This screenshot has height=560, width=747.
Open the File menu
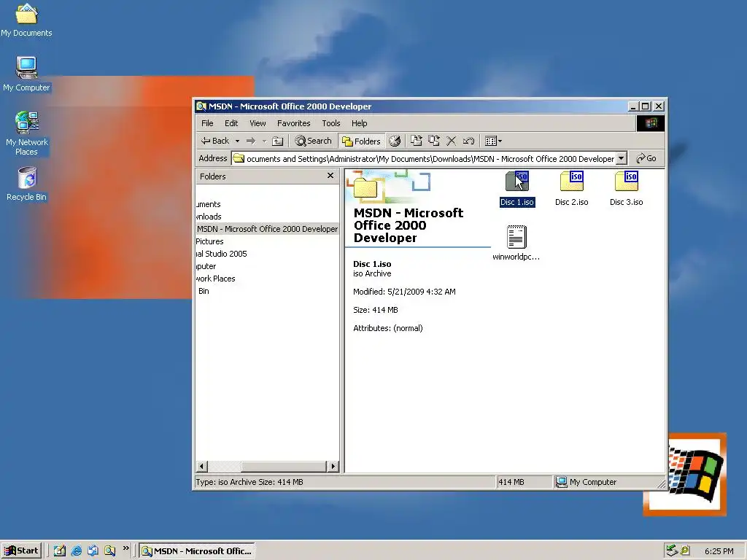click(x=207, y=123)
